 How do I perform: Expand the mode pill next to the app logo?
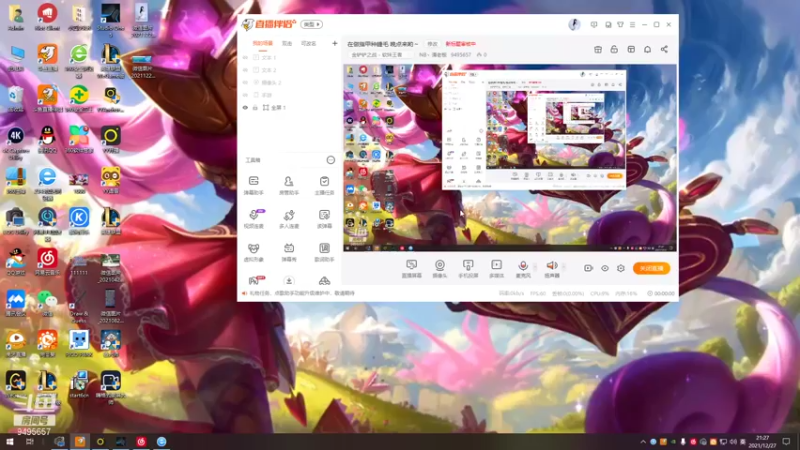pos(311,24)
